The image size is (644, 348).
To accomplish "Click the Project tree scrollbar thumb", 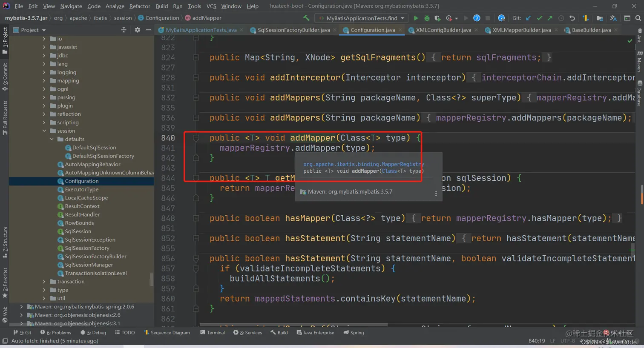I will [x=151, y=280].
